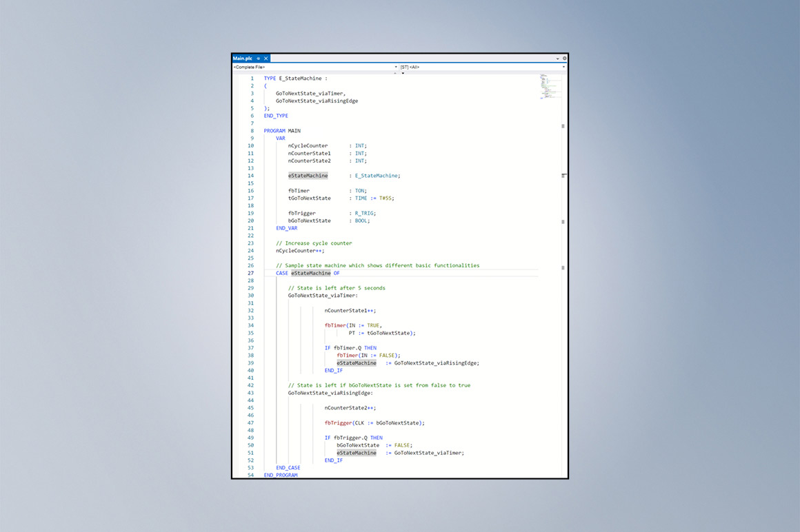Click the scrollbar marker beside line 27
Screen dimensions: 800x532
563,267
